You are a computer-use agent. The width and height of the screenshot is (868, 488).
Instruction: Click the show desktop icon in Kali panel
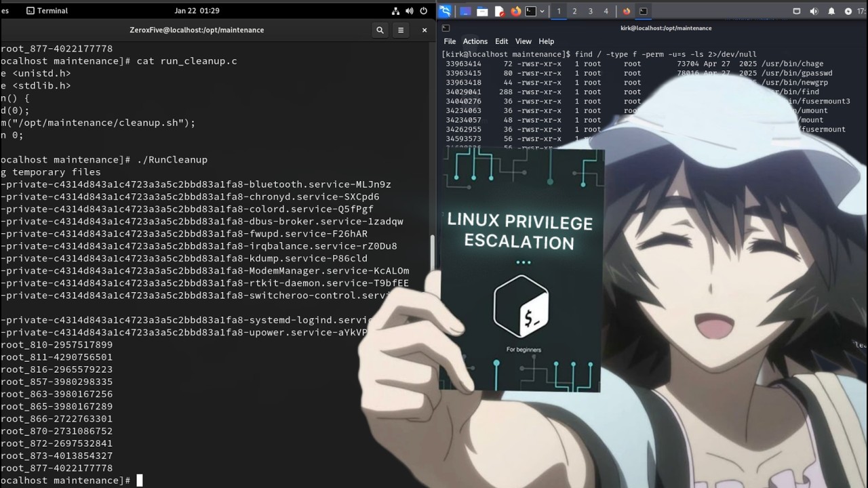[x=465, y=11]
